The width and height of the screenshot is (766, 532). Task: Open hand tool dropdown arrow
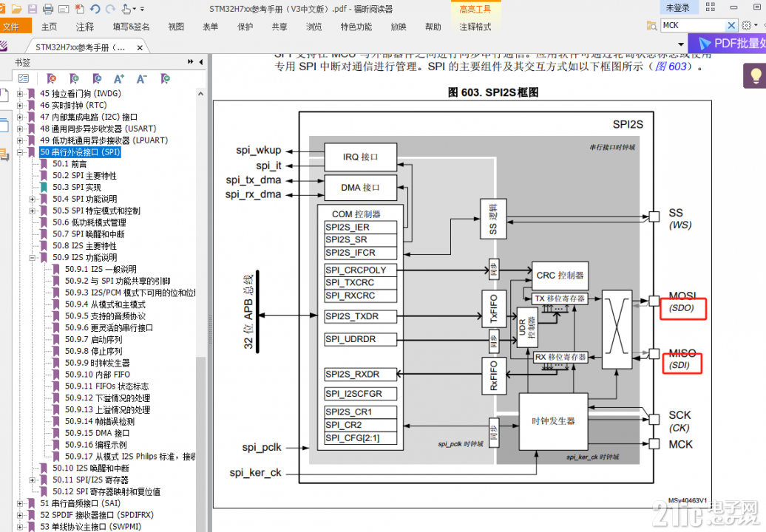(x=135, y=9)
